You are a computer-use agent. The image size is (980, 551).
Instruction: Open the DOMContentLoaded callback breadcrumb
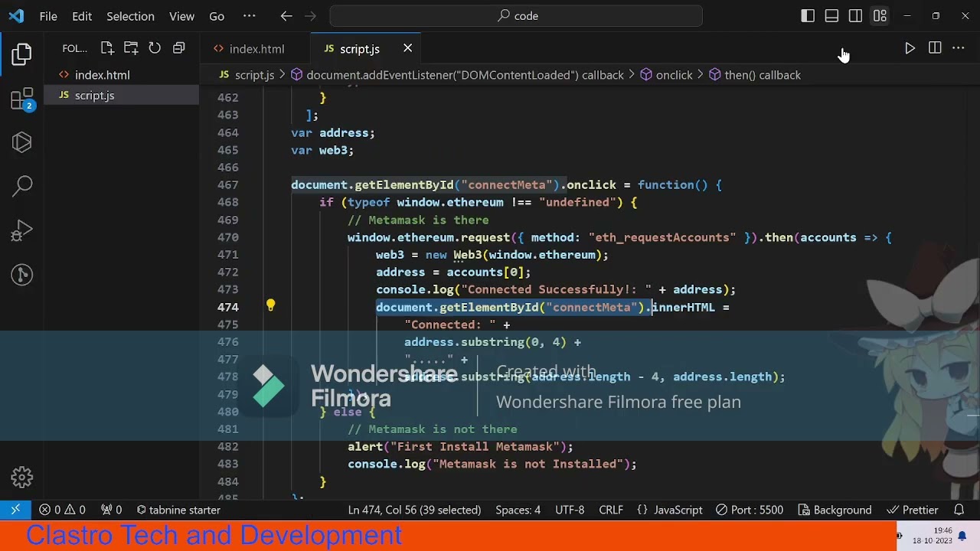click(x=457, y=75)
